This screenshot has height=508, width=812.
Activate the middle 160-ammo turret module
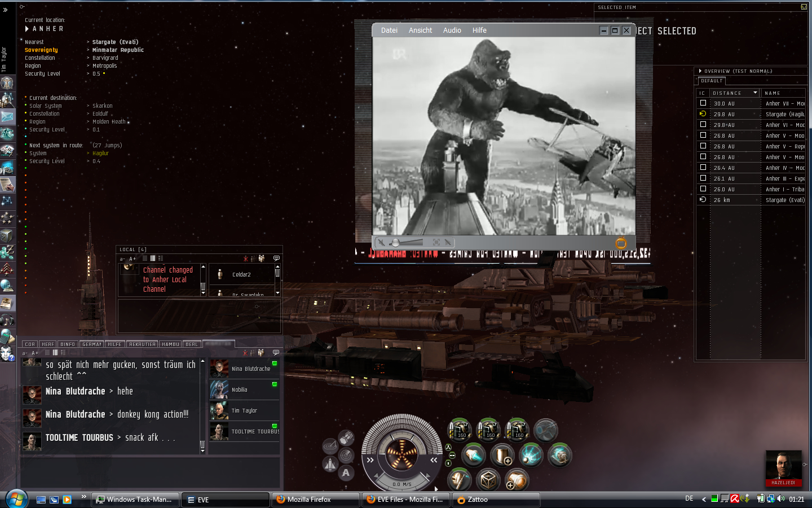coord(488,430)
